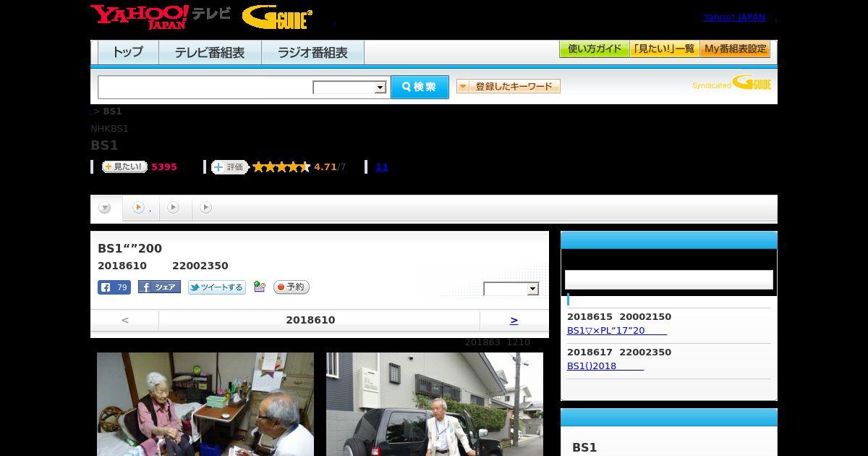868x456 pixels.
Task: Click the program title BS1""200
Action: [130, 249]
